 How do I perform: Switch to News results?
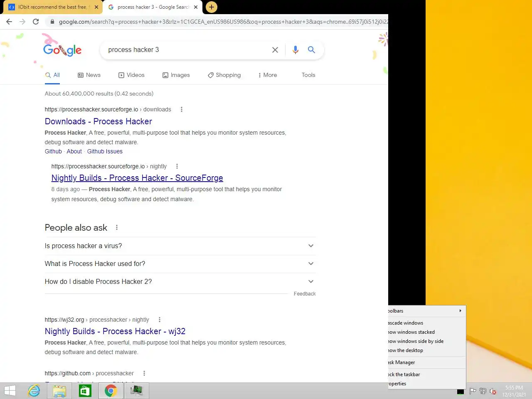89,75
